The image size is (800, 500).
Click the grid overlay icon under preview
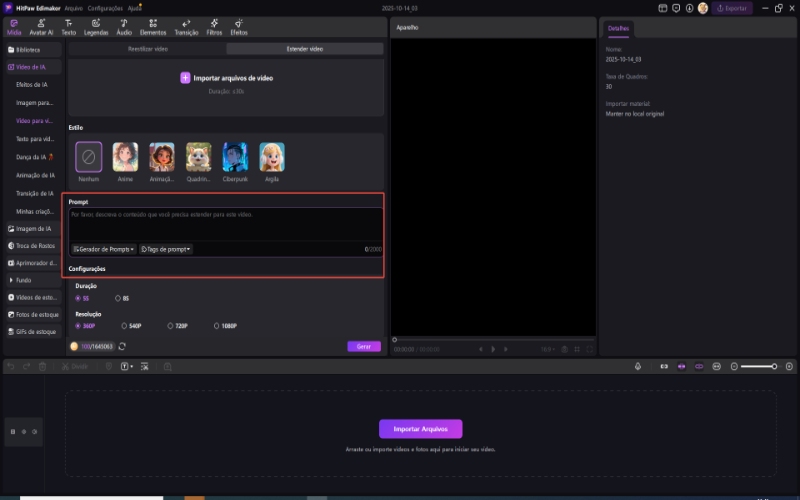coord(577,349)
